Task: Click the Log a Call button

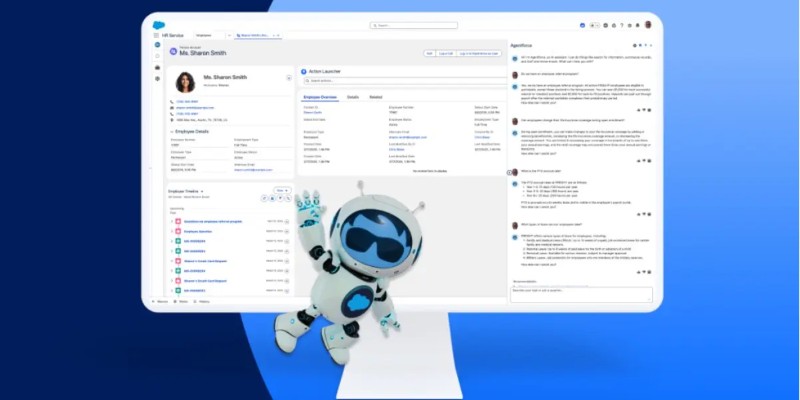Action: click(446, 53)
